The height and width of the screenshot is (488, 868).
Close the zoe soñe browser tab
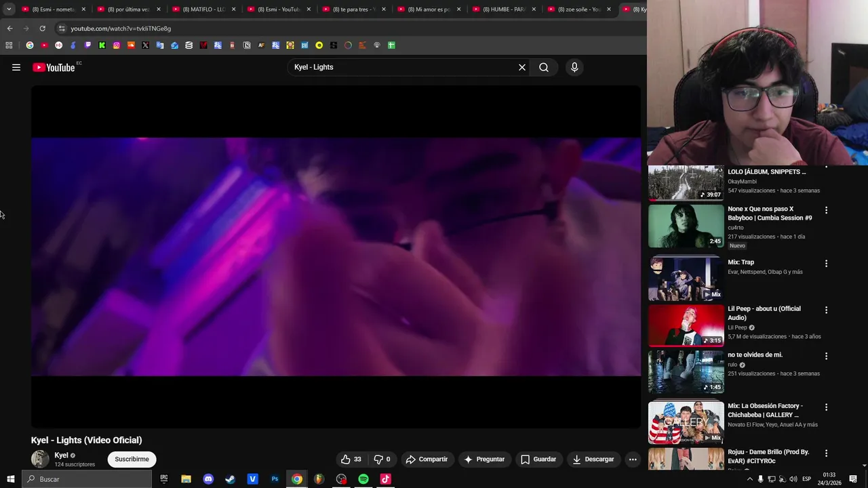coord(608,9)
